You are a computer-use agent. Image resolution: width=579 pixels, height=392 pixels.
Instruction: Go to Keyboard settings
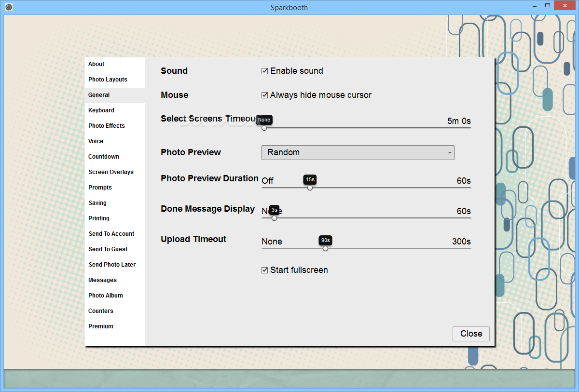115,110
